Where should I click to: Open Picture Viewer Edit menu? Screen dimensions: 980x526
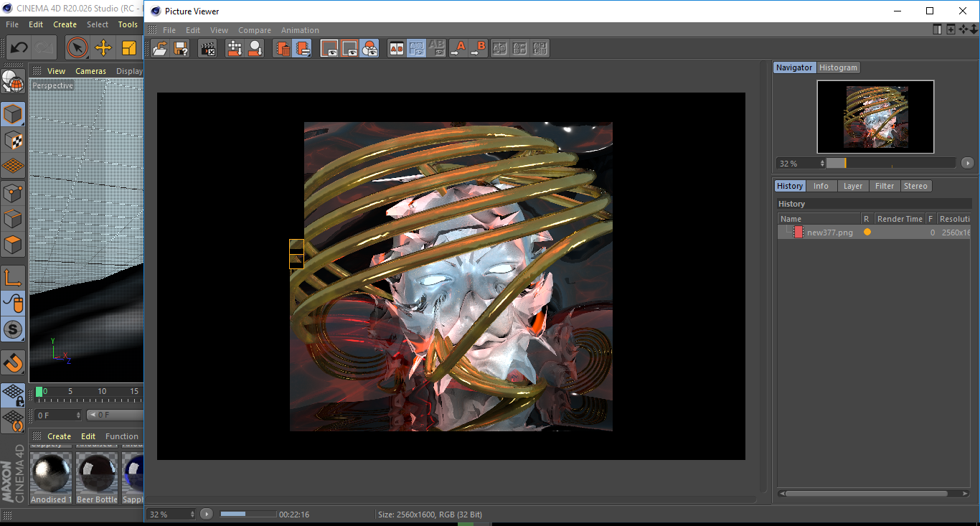[193, 30]
